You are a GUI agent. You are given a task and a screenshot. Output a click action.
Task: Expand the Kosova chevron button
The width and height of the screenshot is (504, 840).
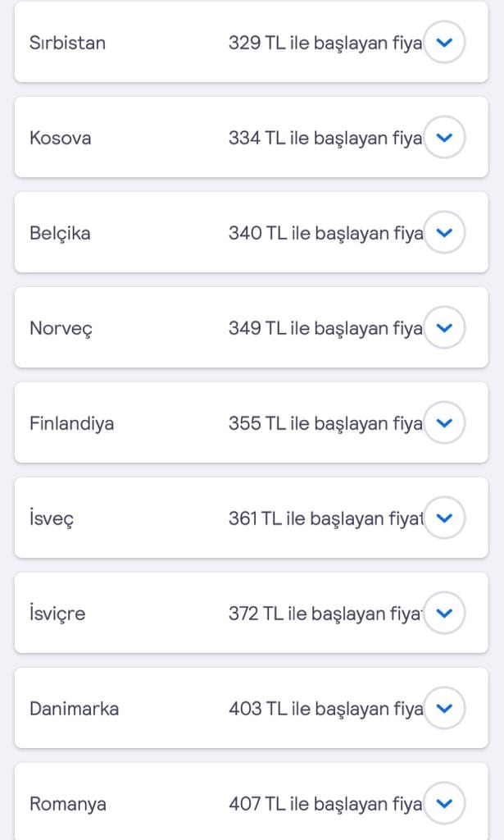pyautogui.click(x=444, y=137)
